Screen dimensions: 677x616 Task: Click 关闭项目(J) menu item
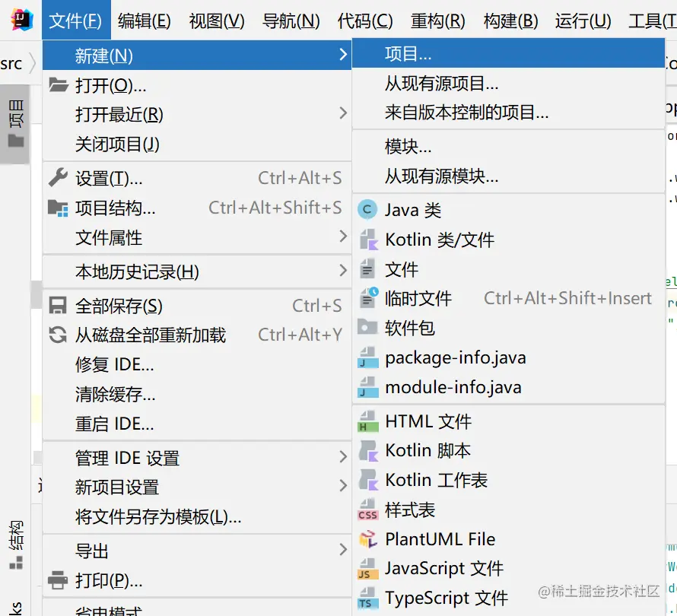[x=197, y=144]
